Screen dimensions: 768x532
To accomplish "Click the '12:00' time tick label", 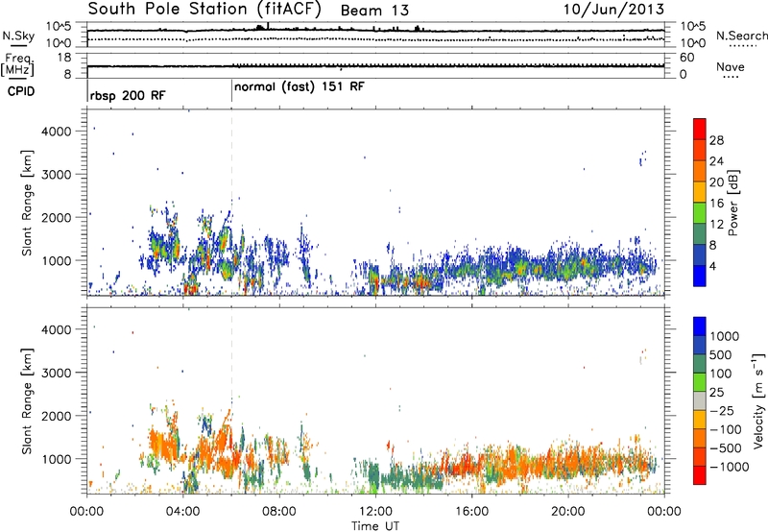I will 375,512.
